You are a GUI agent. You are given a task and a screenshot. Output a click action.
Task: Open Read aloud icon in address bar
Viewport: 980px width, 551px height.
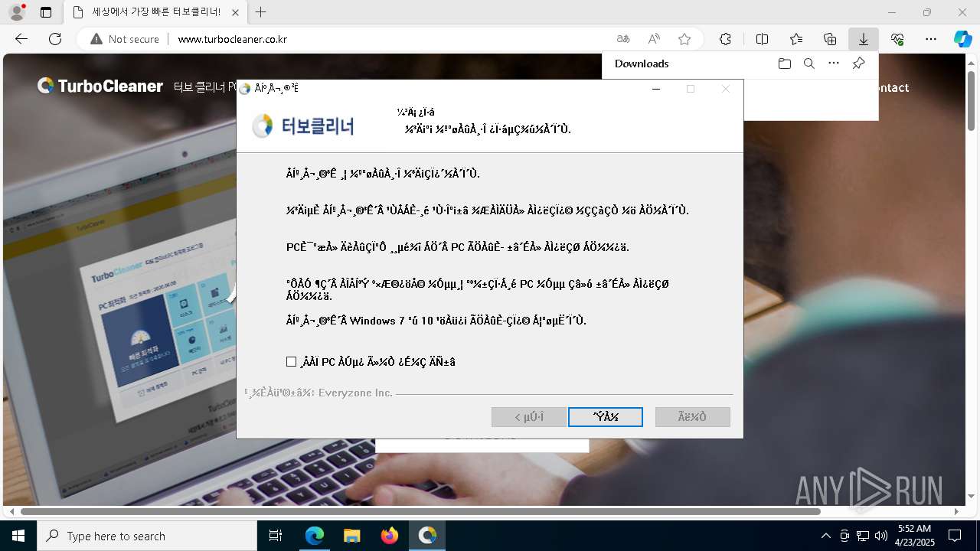pyautogui.click(x=654, y=39)
